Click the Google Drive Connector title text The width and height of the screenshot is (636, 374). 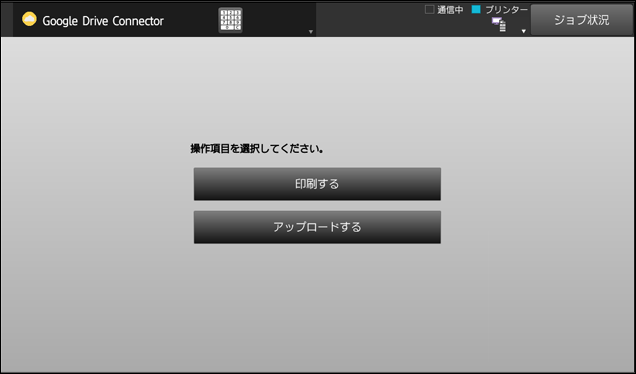(103, 21)
